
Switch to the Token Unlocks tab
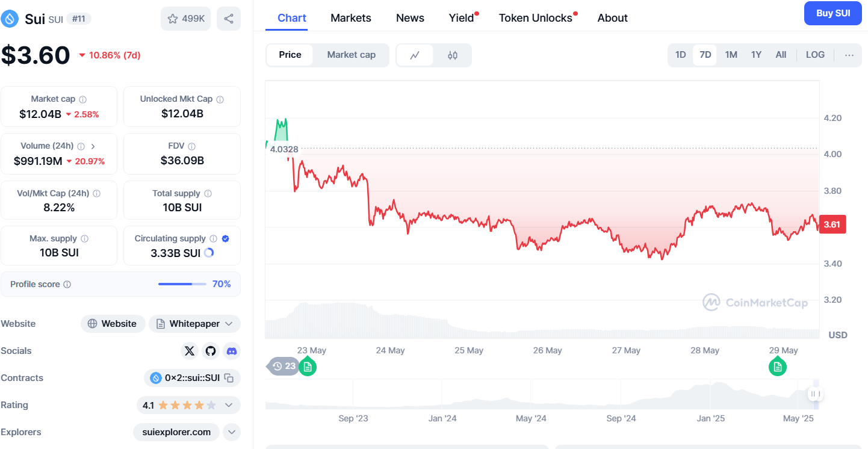(x=535, y=18)
